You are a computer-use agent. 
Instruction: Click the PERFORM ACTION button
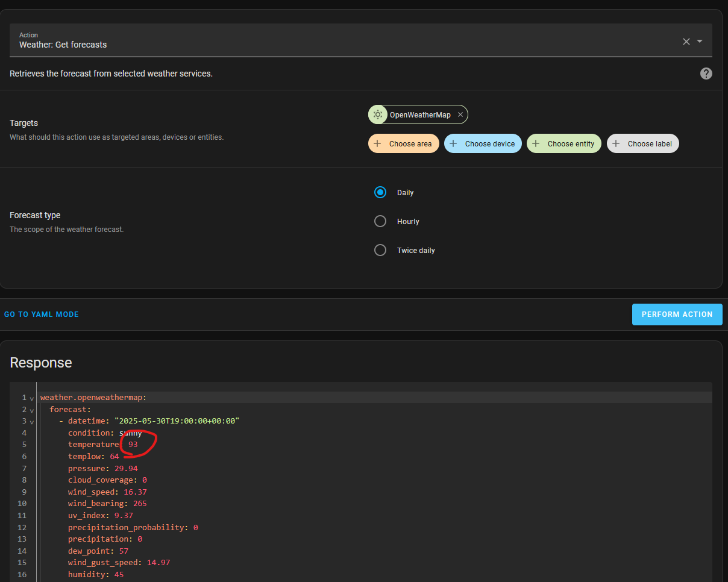coord(677,314)
